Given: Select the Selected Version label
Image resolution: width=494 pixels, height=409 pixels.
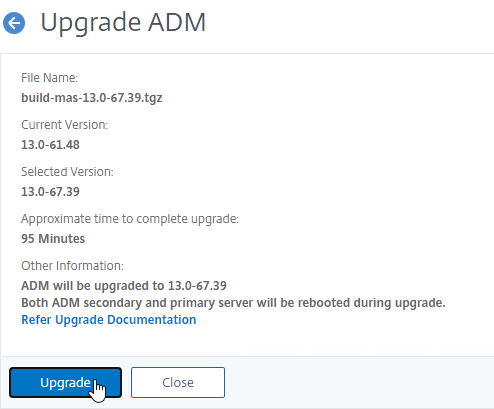Looking at the screenshot, I should [x=67, y=172].
